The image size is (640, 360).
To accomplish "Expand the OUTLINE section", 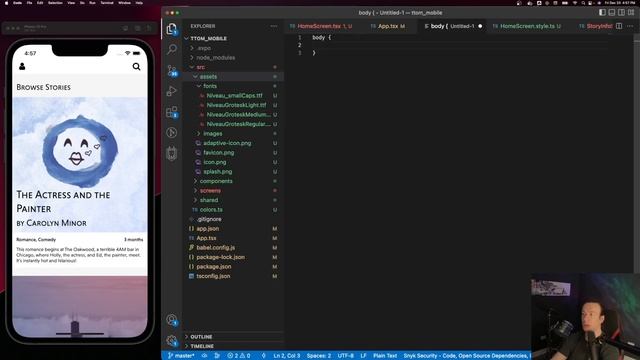I will [233, 337].
